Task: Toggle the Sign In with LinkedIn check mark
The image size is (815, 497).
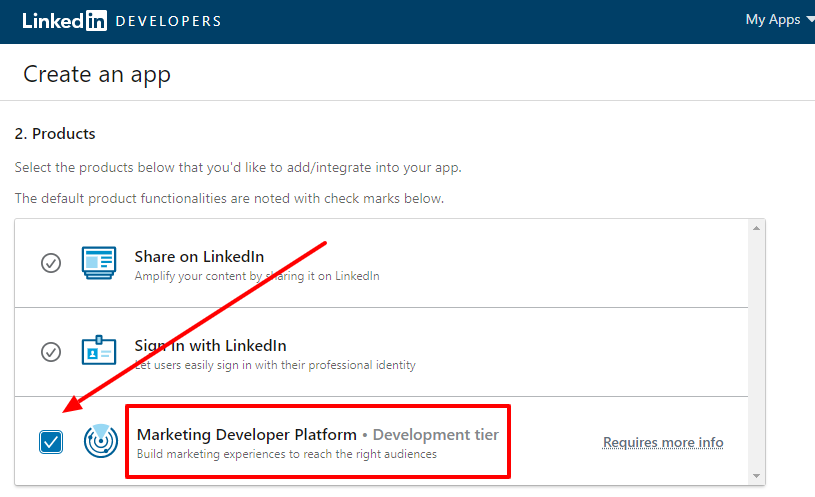Action: (51, 352)
